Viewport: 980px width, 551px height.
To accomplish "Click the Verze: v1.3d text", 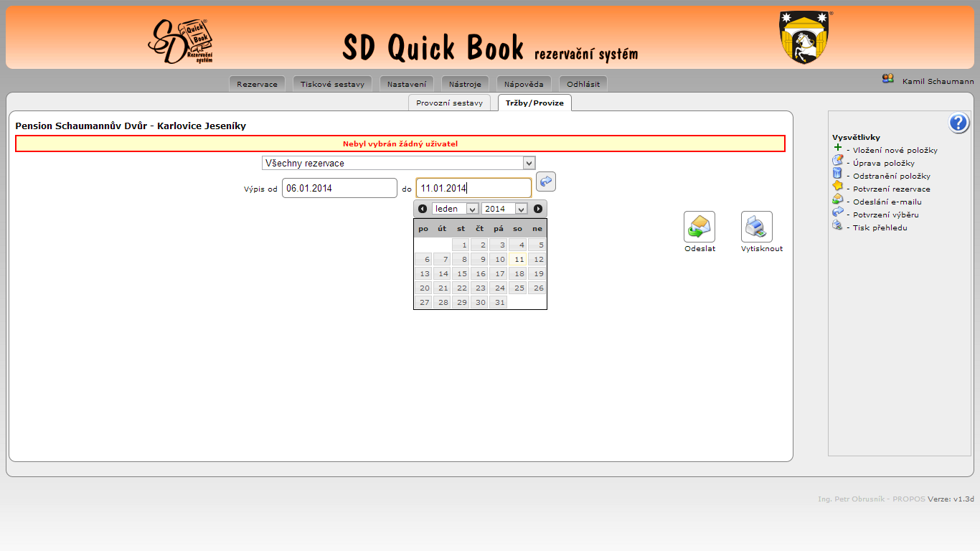I will coord(951,499).
